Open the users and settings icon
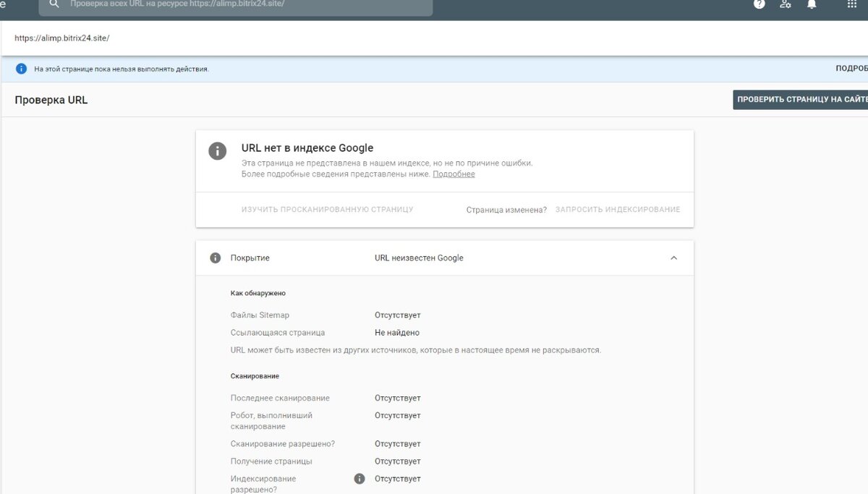Viewport: 868px width, 494px height. click(785, 4)
